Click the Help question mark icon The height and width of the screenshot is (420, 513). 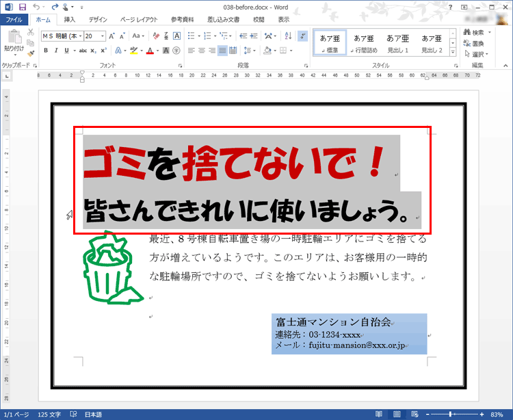pyautogui.click(x=451, y=8)
